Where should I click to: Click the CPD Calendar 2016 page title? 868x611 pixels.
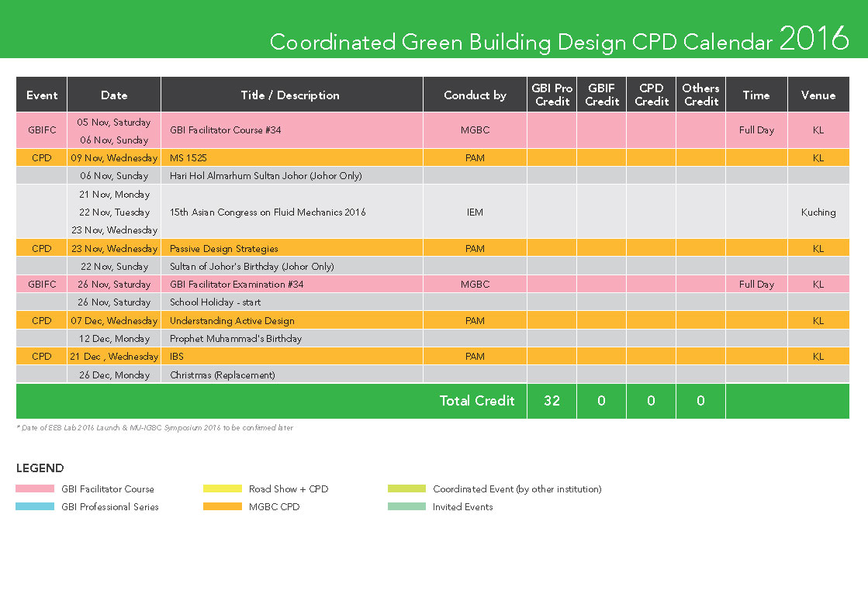[x=558, y=40]
